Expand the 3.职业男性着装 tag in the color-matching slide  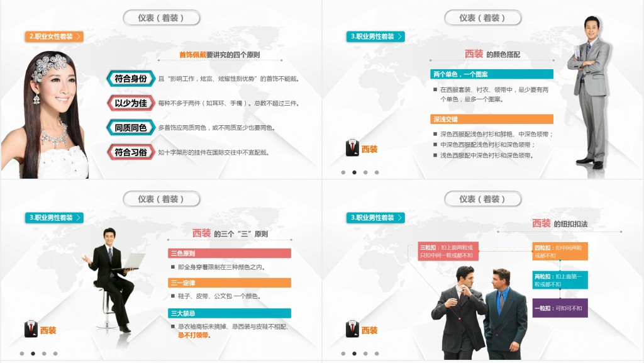(399, 36)
